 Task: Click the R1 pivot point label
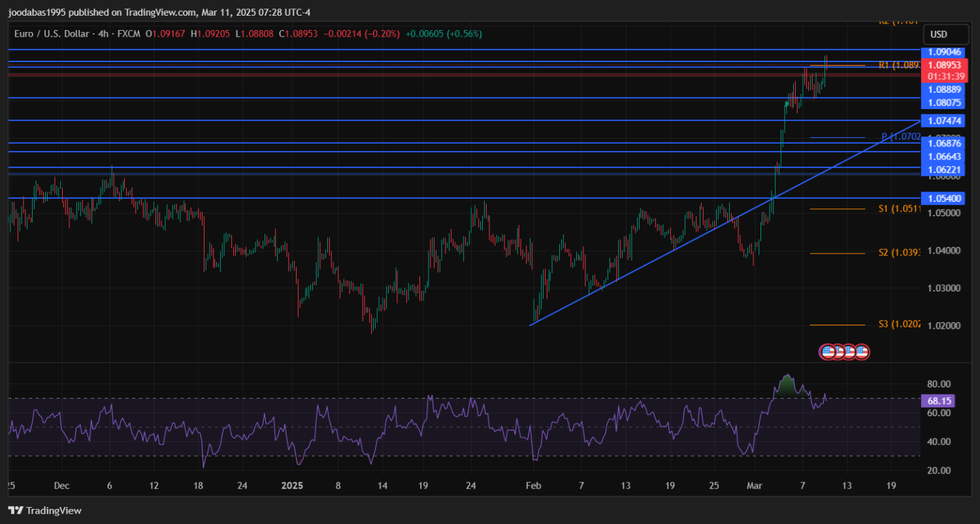(x=899, y=65)
